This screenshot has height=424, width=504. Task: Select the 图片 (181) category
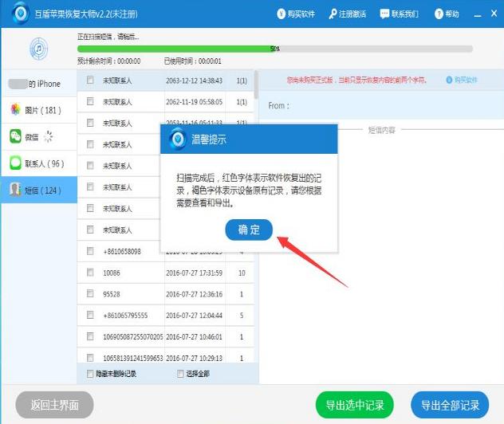point(39,110)
